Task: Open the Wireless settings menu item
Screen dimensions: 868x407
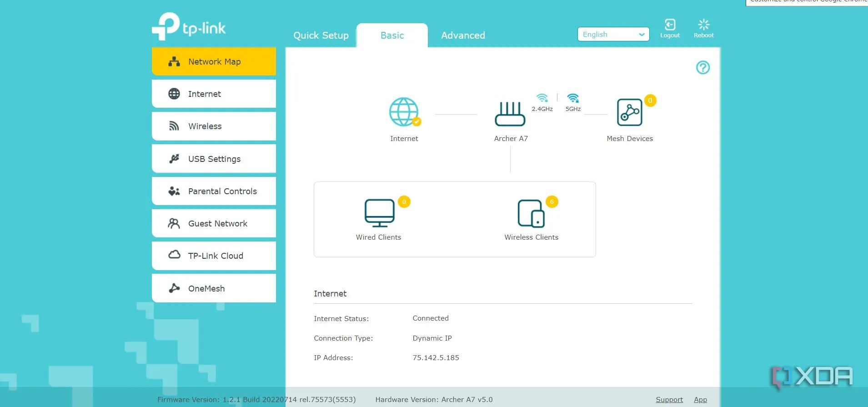Action: pyautogui.click(x=214, y=126)
